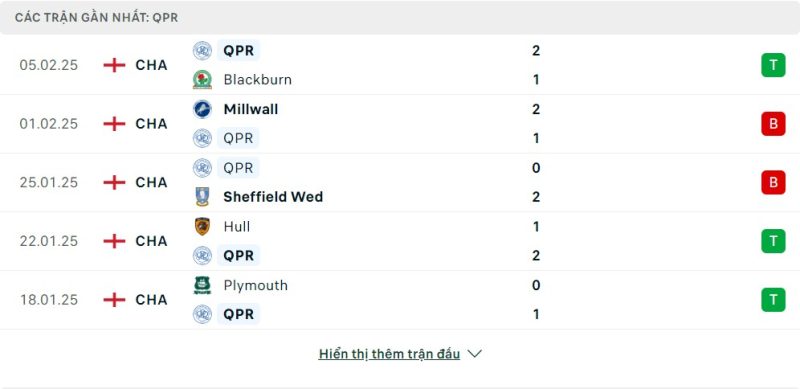This screenshot has width=800, height=389.
Task: Click England flag on the 05.02.25 row
Action: (114, 65)
